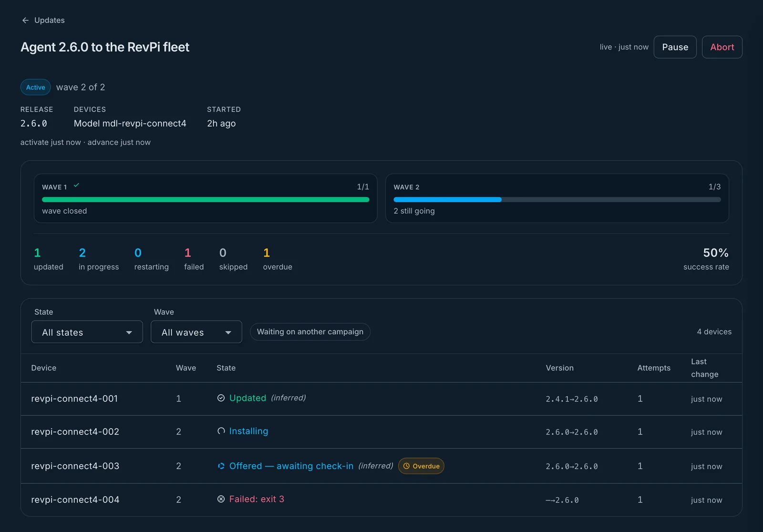Abort the rollout campaign
Screen dimensions: 763x532
[x=722, y=47]
